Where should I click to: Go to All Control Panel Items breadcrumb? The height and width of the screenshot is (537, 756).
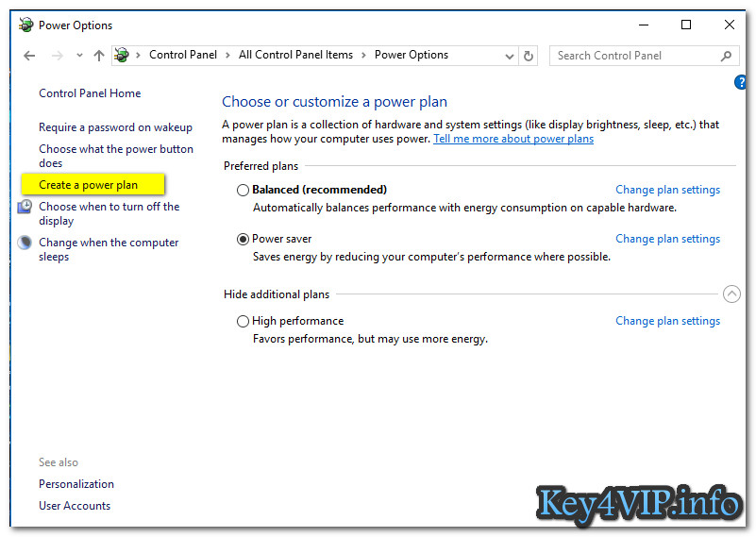(295, 55)
